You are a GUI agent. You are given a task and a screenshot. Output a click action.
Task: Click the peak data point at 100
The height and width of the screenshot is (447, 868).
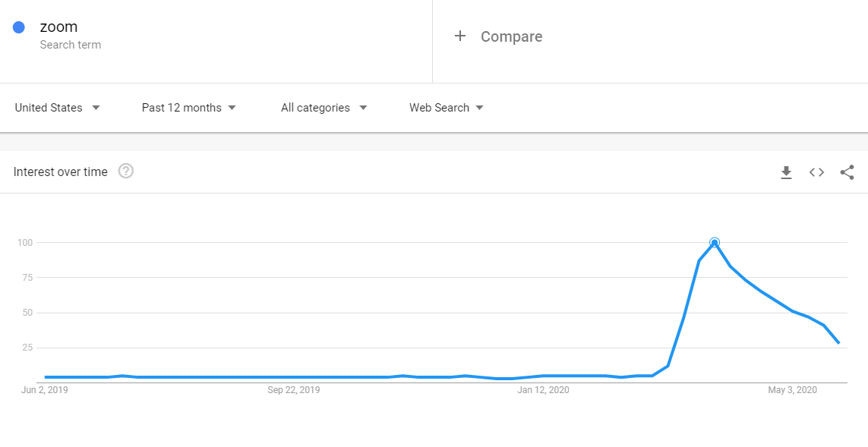714,243
